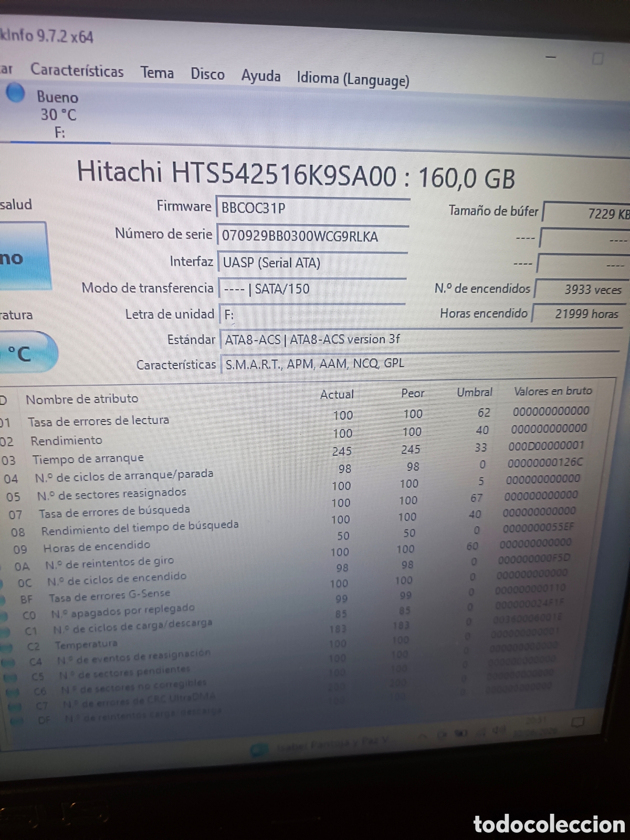
Task: Click the power-on hours 21999 horas
Action: (578, 313)
